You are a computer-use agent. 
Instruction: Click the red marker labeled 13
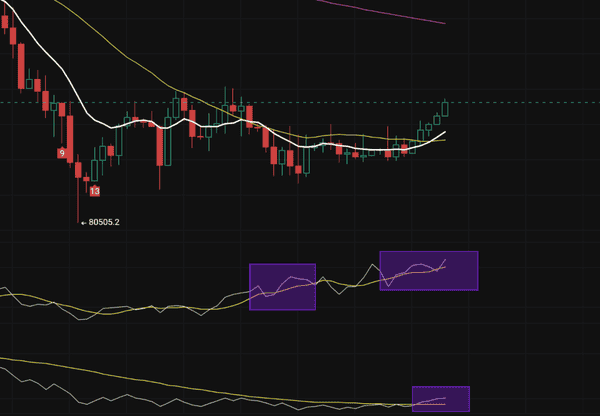click(95, 190)
